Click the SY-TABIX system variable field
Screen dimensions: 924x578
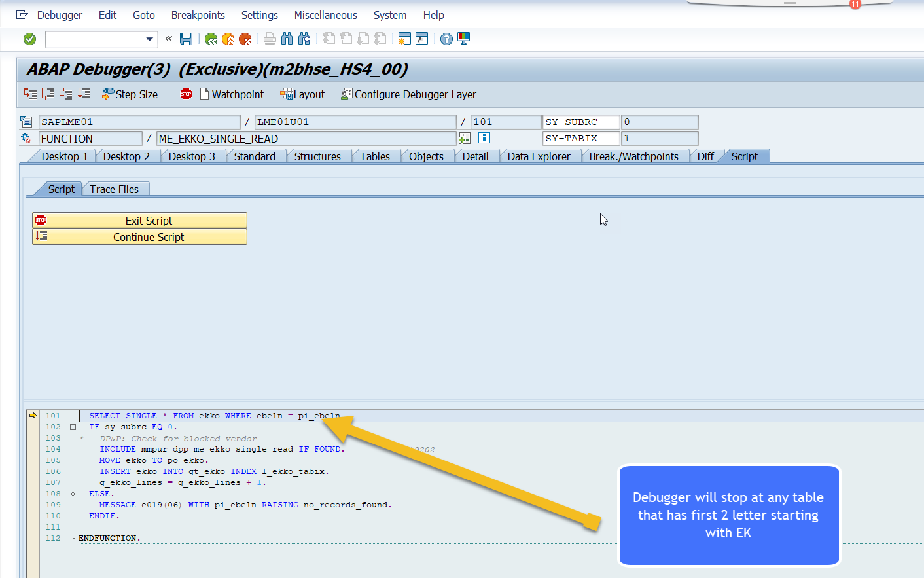[581, 139]
